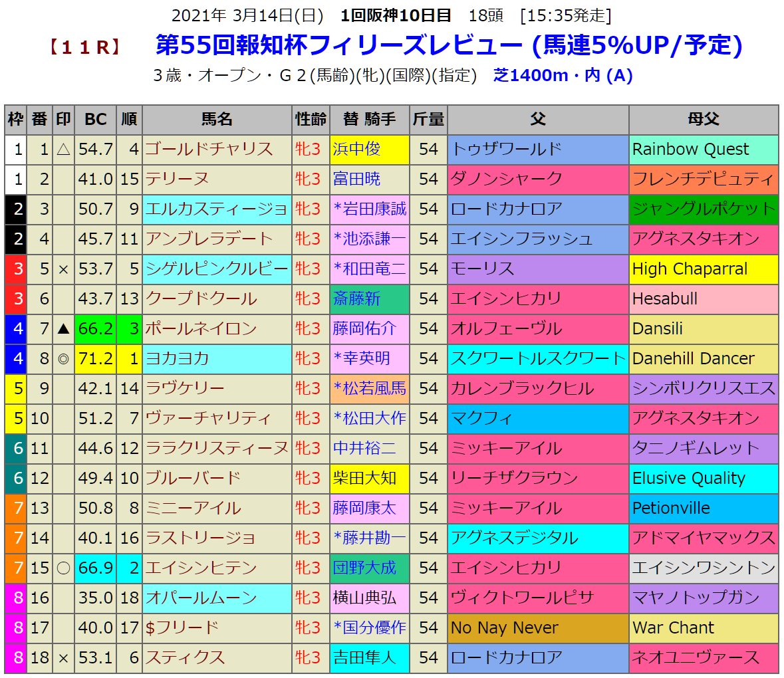The width and height of the screenshot is (784, 678).
Task: Click sire ロードカナロア in row 3
Action: click(507, 209)
